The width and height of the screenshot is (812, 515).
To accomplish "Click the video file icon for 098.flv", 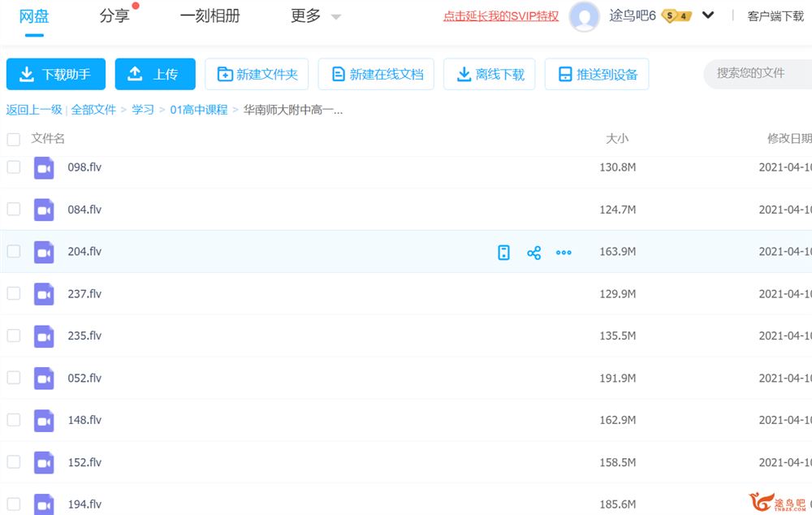I will pyautogui.click(x=44, y=168).
